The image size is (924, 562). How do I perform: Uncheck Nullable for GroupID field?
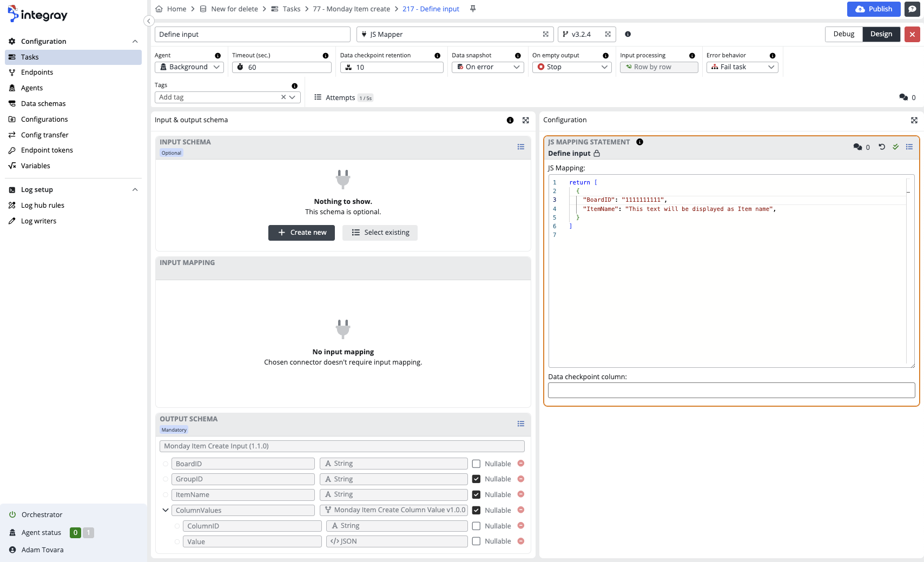point(476,479)
